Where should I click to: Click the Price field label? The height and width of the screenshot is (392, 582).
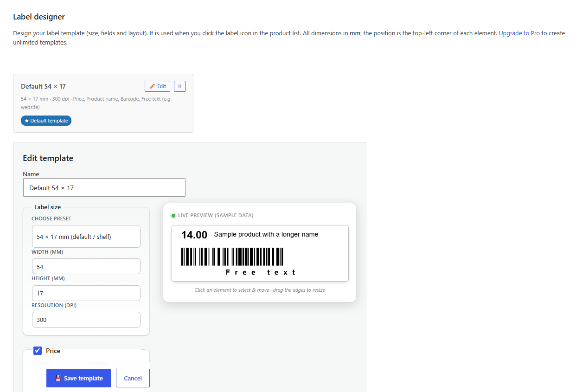tap(53, 351)
